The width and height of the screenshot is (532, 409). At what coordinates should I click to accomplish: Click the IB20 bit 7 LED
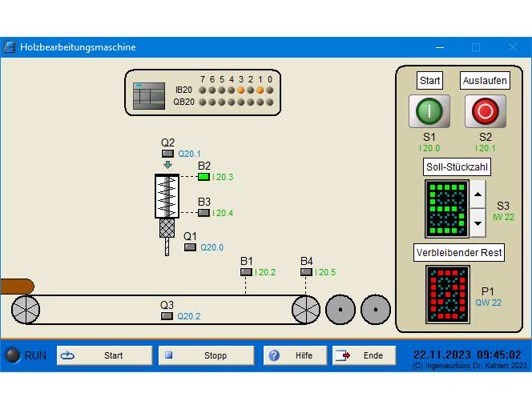pos(203,90)
